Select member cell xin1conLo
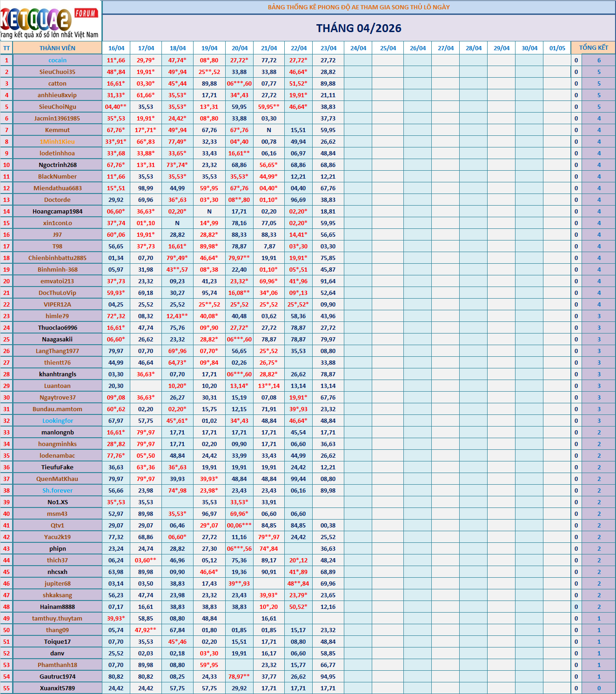Image resolution: width=616 pixels, height=694 pixels. tap(57, 223)
